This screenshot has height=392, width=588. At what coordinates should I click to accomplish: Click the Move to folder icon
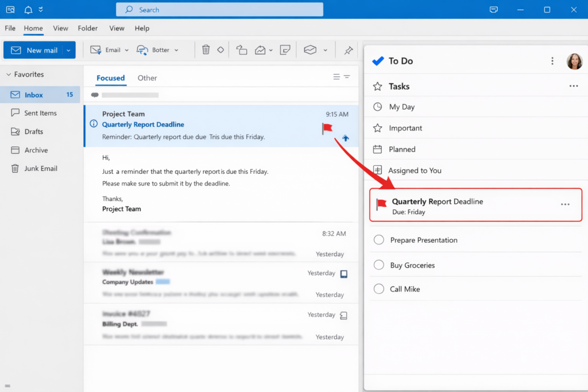241,50
